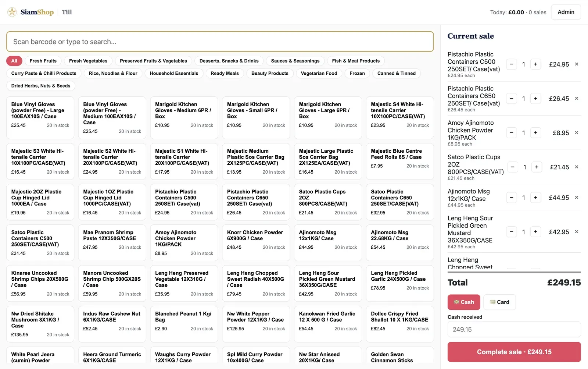Decrease quantity of Pistachio C500 containers
588x369 pixels.
[512, 64]
